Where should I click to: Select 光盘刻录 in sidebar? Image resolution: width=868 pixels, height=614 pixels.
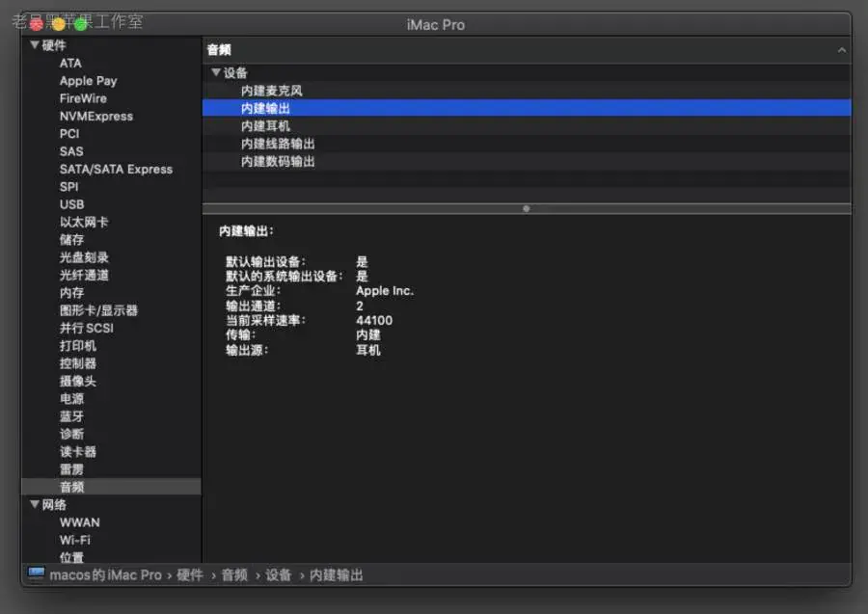(x=84, y=257)
